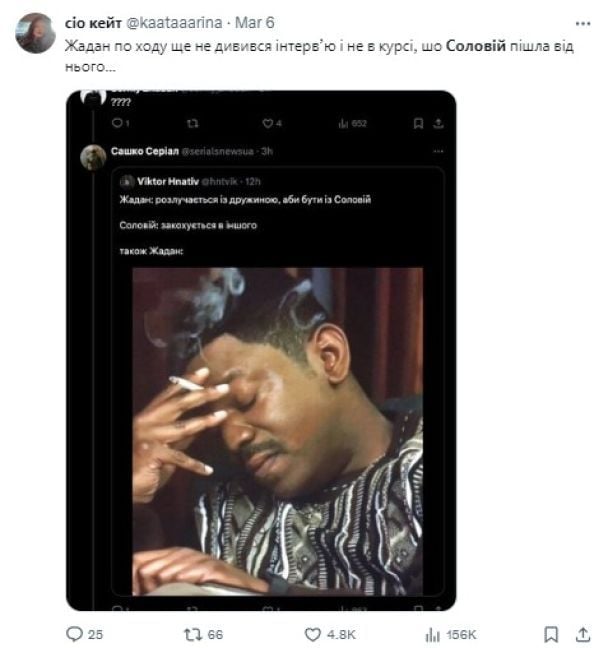608x648 pixels.
Task: Share the main tweet via share icon
Action: (583, 634)
